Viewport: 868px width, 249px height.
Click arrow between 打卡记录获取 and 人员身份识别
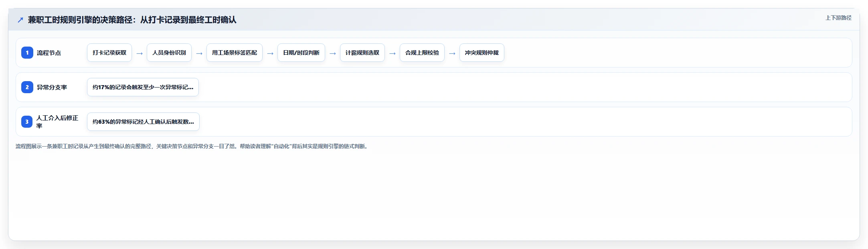pyautogui.click(x=140, y=53)
